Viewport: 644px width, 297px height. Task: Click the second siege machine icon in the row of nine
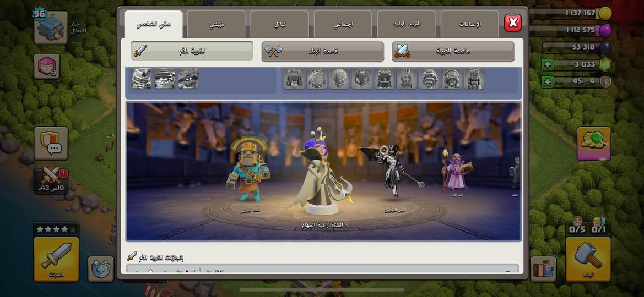coord(317,79)
